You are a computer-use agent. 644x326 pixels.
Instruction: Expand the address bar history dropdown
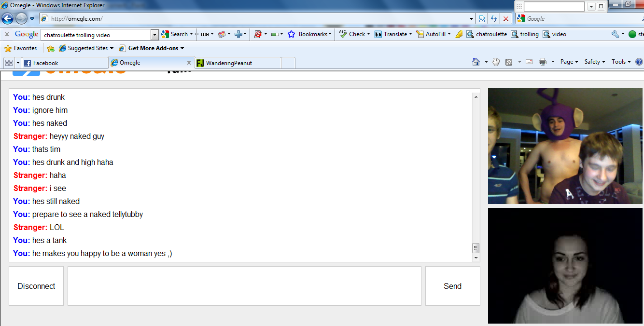(x=472, y=19)
